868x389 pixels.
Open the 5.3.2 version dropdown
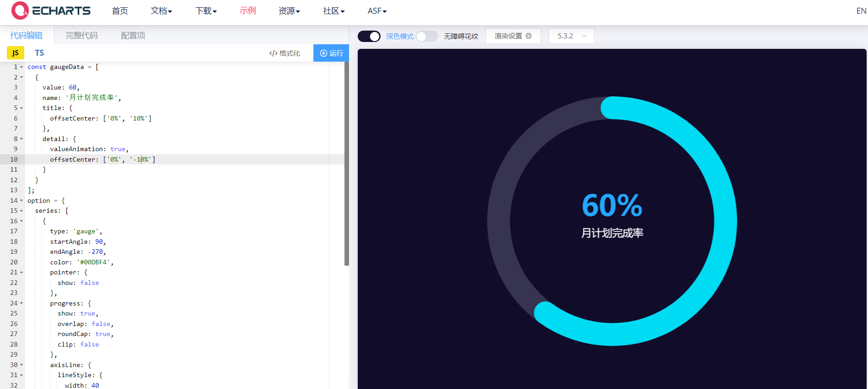[x=572, y=36]
